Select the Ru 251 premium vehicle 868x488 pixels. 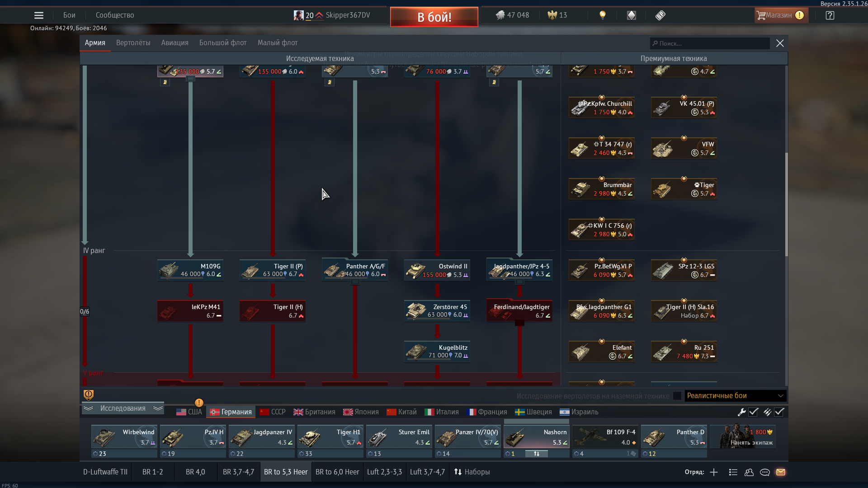tap(684, 352)
